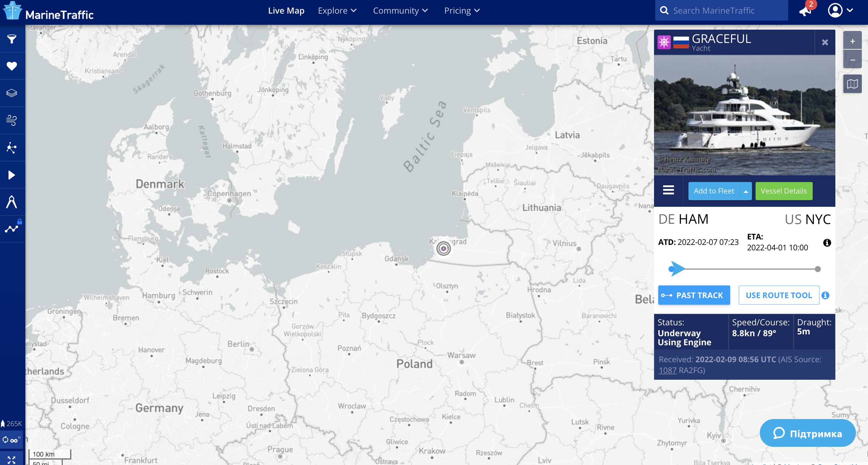Toggle the map auto-refresh infinity control
This screenshot has height=465, width=868.
pos(11,440)
